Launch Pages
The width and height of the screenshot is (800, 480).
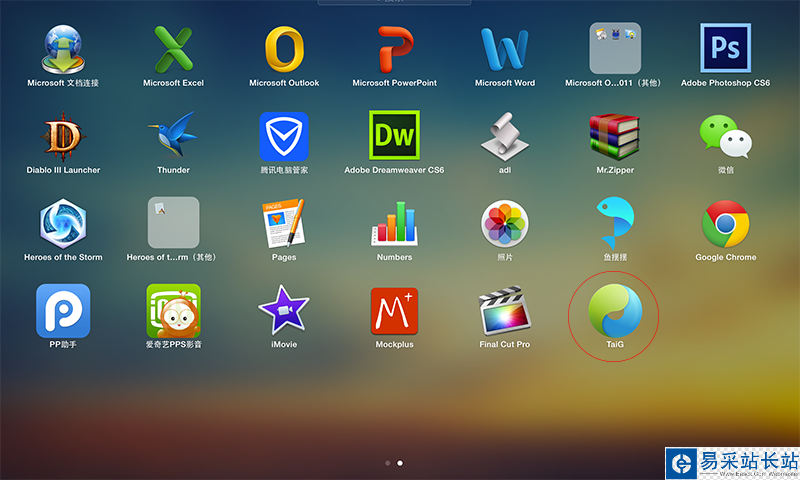[284, 223]
